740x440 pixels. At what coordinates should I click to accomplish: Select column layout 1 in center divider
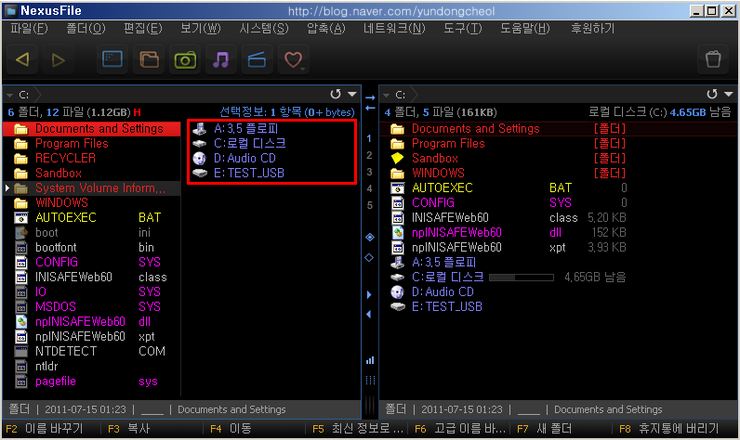click(369, 138)
